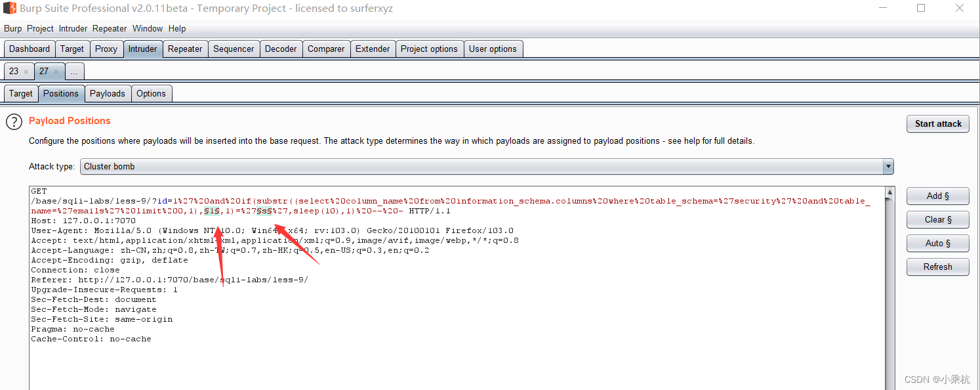Select the Positions sub-tab
Viewport: 980px width, 390px height.
61,94
